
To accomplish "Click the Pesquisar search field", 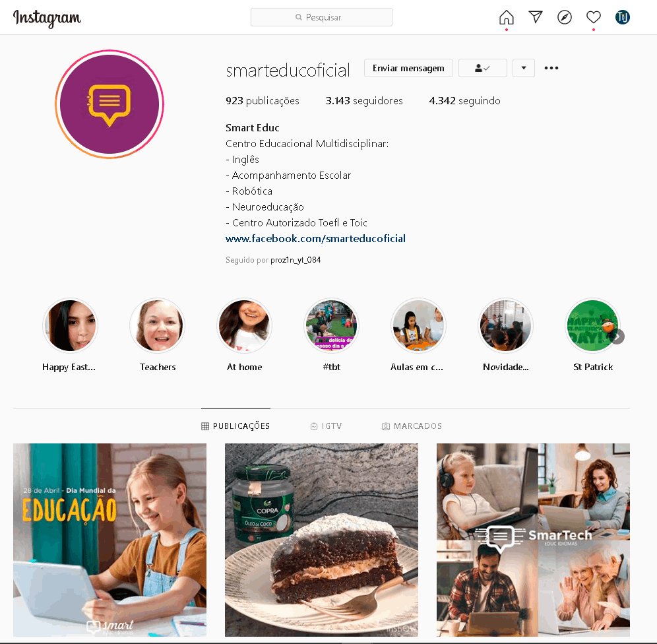I will click(x=321, y=17).
